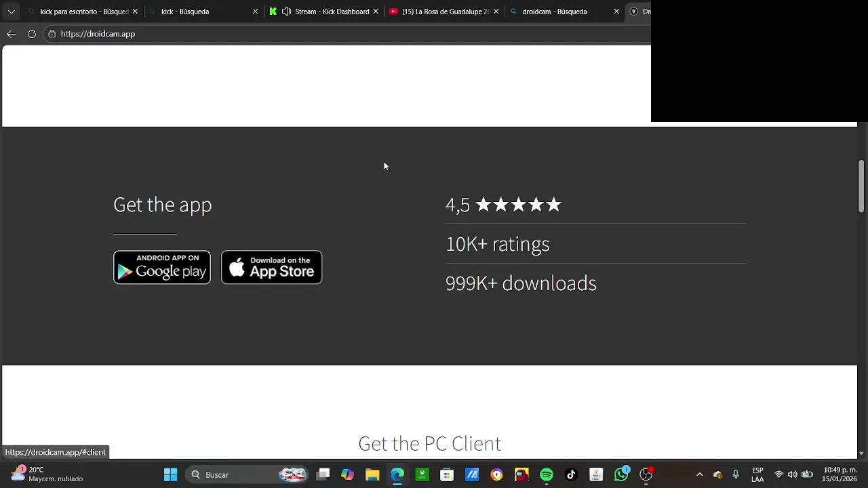Open the Among Us taskbar icon
This screenshot has width=868, height=488.
tap(521, 474)
